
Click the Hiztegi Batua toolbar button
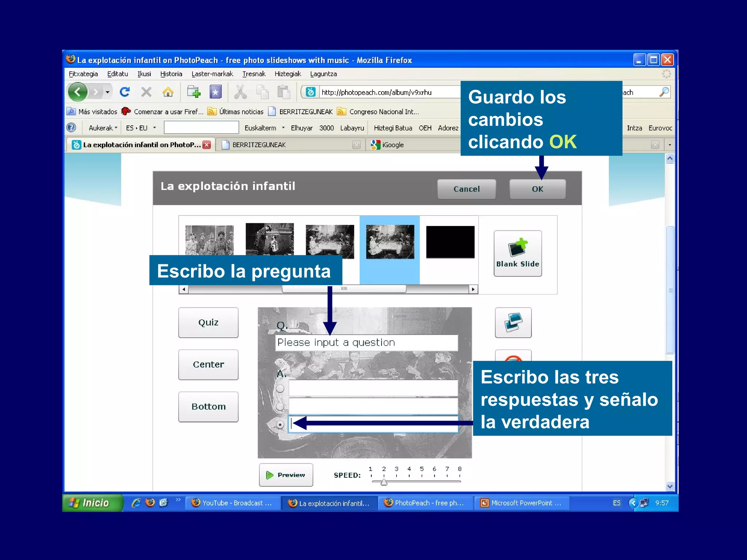(x=393, y=128)
